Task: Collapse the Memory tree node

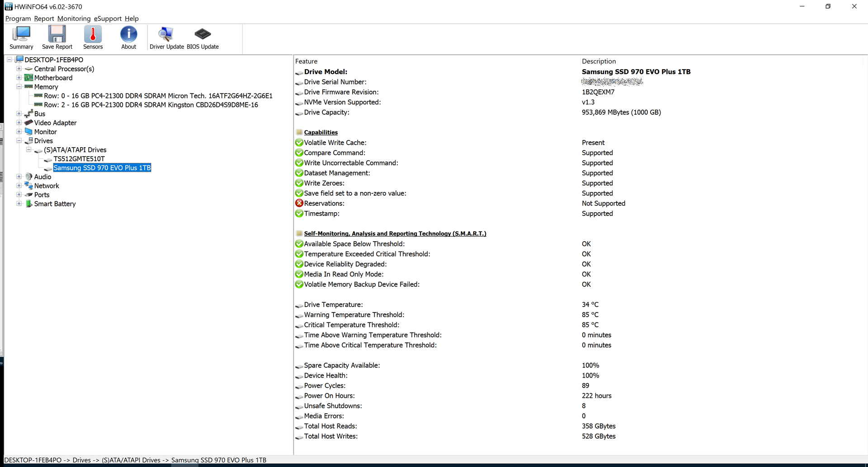Action: coord(19,87)
